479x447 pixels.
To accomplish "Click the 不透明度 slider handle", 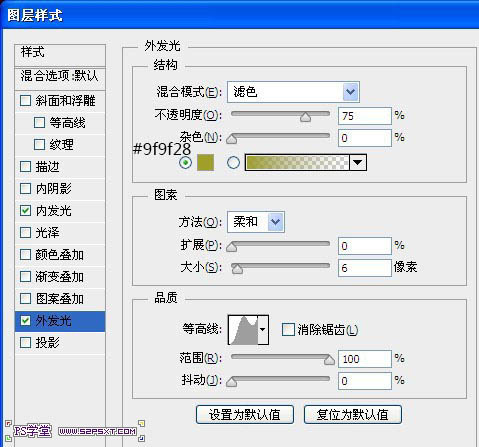I will (305, 117).
